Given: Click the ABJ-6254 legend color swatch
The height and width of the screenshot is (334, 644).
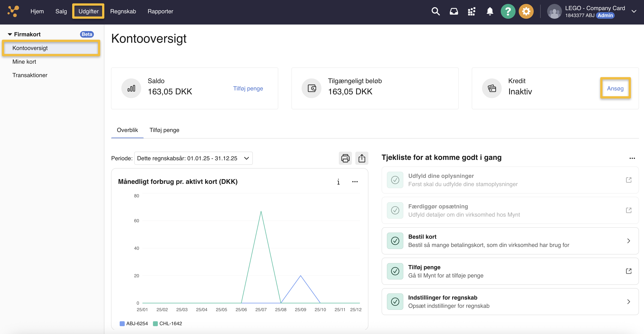Looking at the screenshot, I should click(122, 324).
